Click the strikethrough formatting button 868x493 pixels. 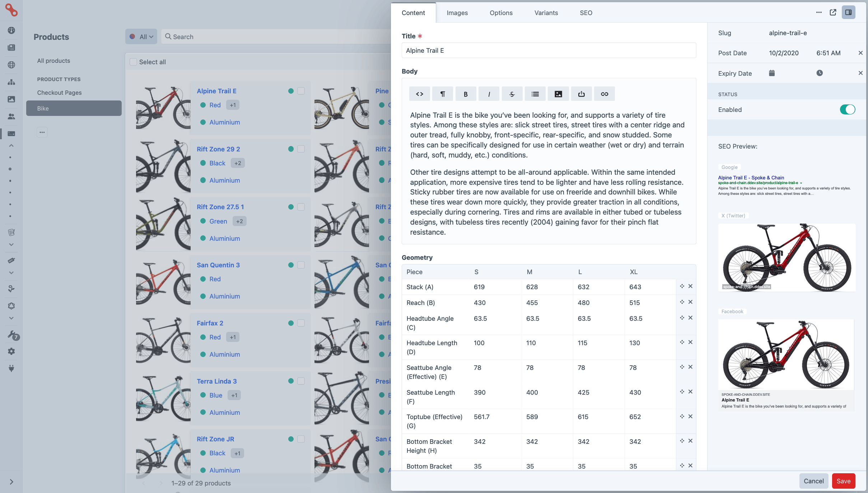tap(512, 94)
